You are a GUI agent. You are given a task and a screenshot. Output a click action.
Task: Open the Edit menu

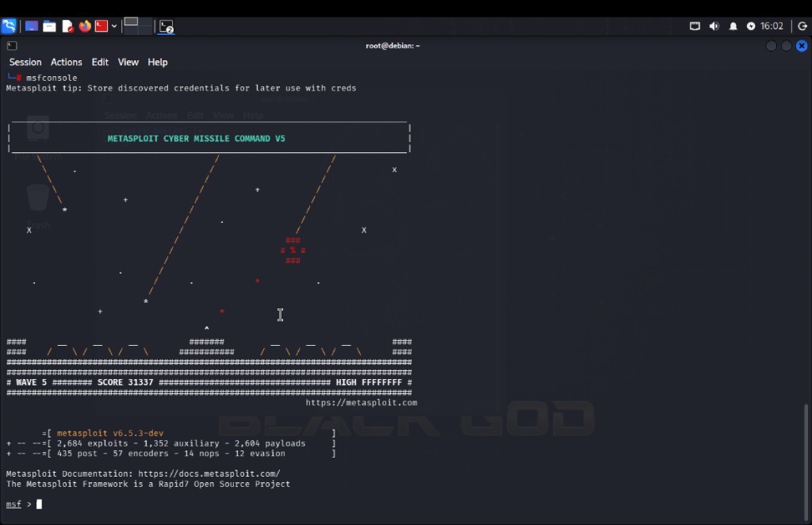[100, 62]
